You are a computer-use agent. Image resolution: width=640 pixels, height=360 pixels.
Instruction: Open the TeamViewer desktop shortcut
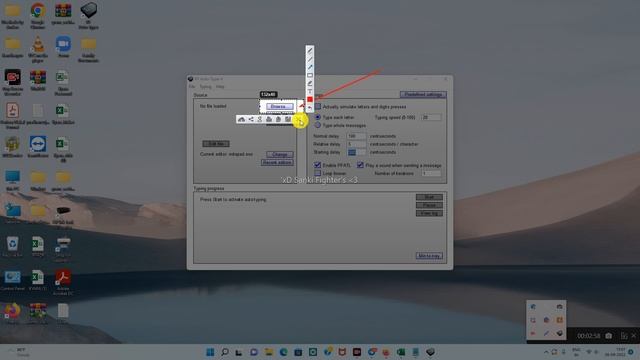coord(38,147)
